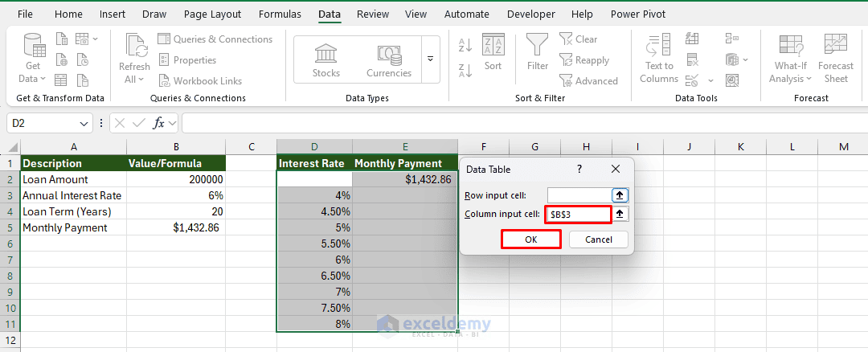Open Workbook Links

click(200, 81)
